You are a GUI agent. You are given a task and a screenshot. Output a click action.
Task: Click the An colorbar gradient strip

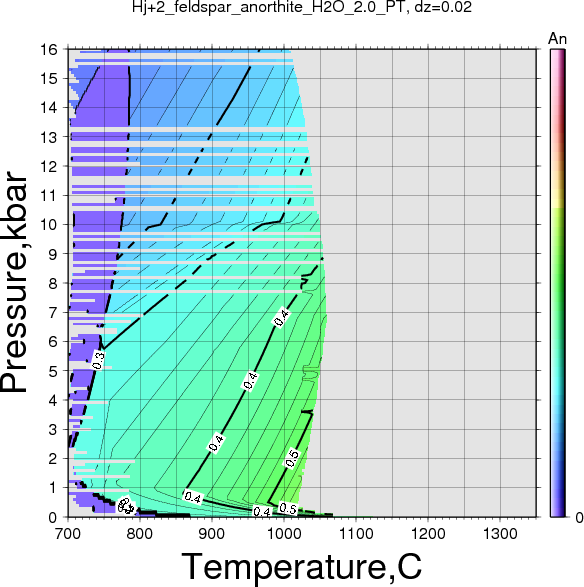pyautogui.click(x=557, y=283)
